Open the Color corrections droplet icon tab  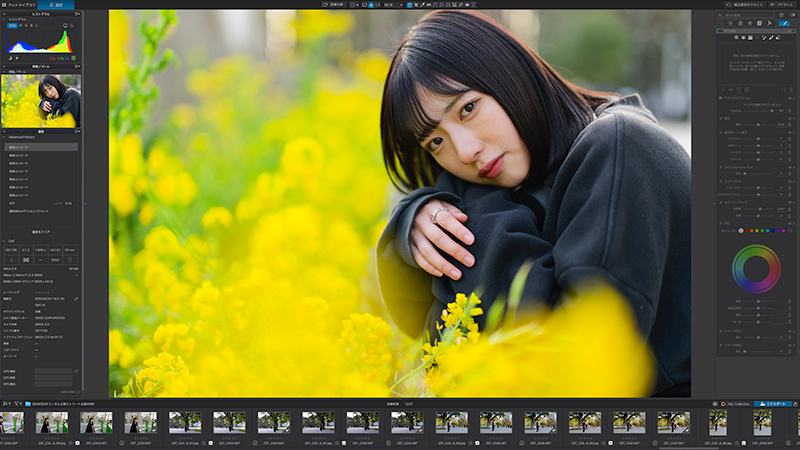pyautogui.click(x=740, y=23)
